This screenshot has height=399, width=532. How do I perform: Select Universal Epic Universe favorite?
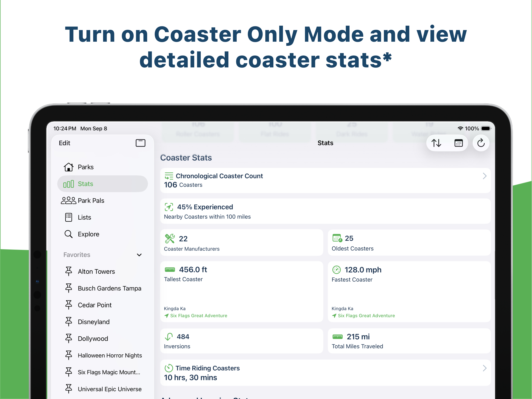coord(102,389)
